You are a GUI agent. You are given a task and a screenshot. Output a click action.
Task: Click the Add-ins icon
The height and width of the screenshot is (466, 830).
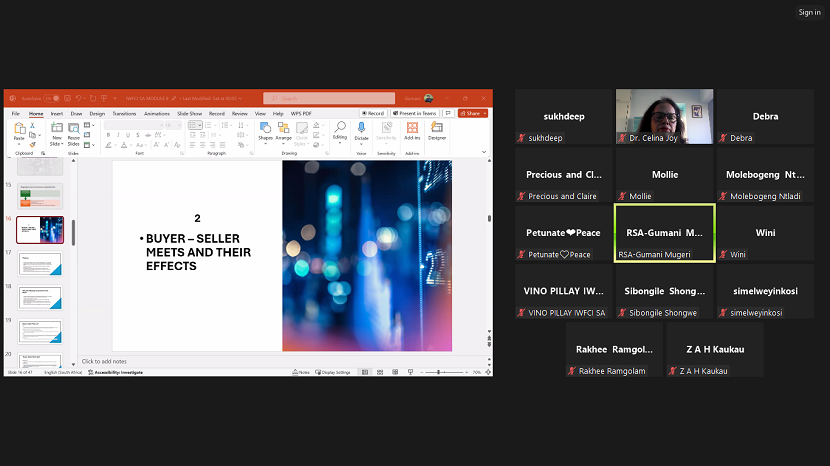412,130
